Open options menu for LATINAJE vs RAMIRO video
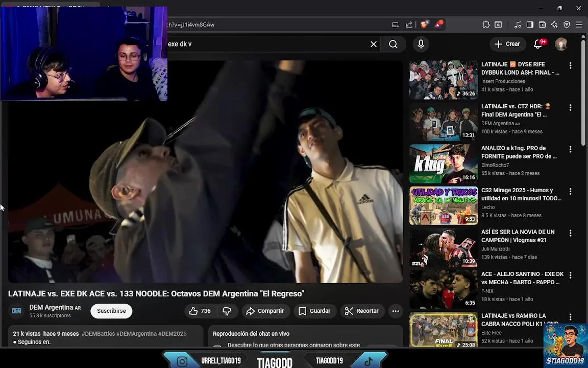Image resolution: width=588 pixels, height=368 pixels. coord(570,316)
